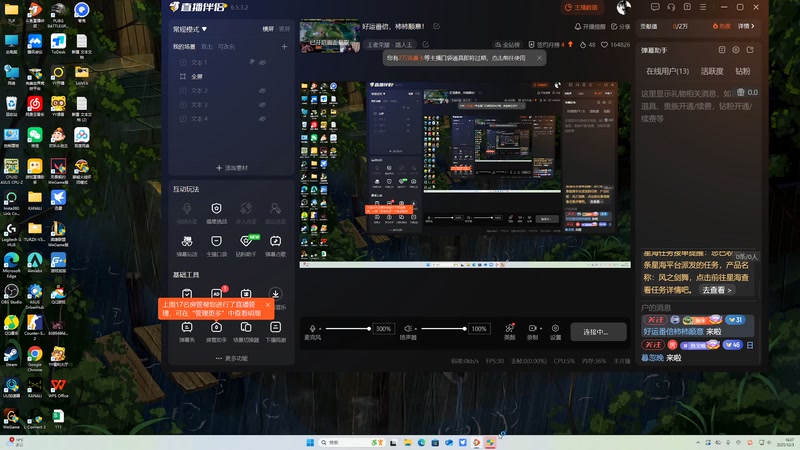Open the 主播口袋 tool

pyautogui.click(x=216, y=245)
